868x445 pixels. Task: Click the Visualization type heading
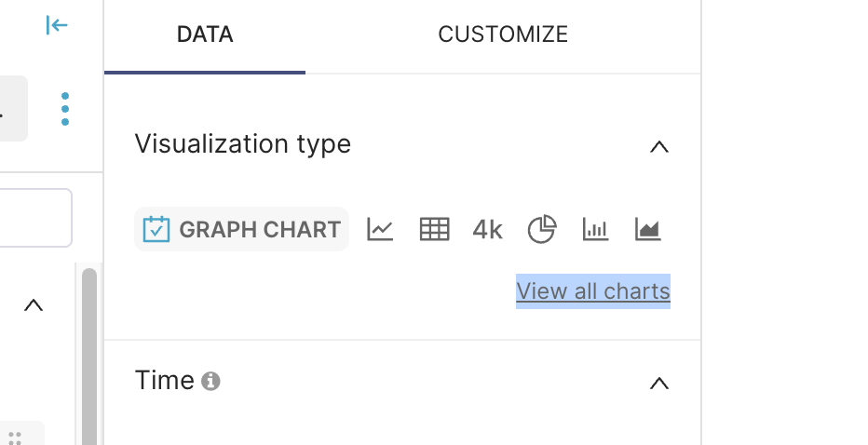click(242, 144)
